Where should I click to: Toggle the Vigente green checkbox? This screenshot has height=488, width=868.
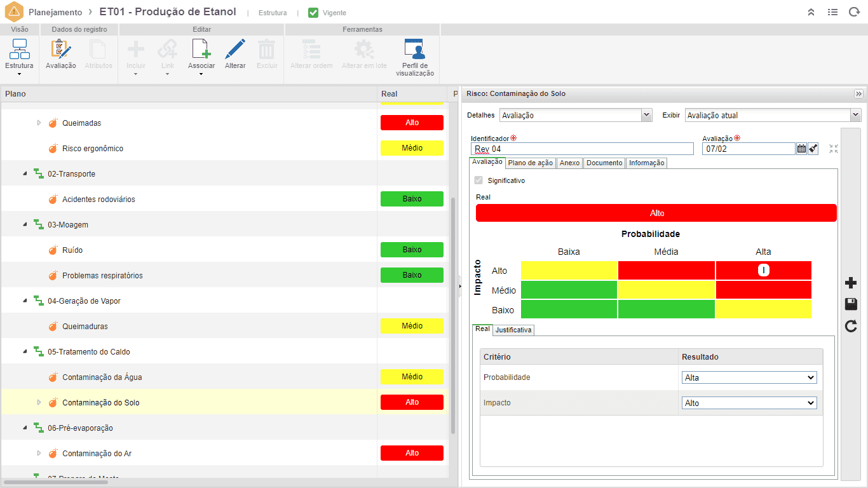[x=313, y=13]
